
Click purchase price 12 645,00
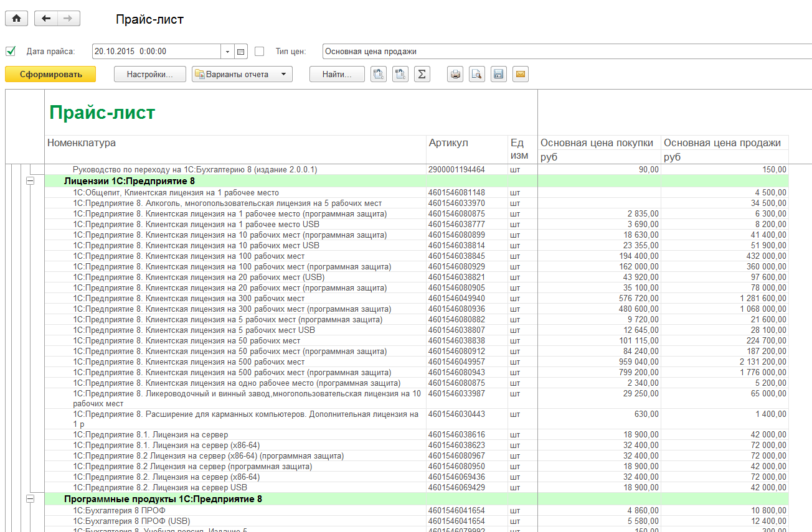(x=641, y=330)
